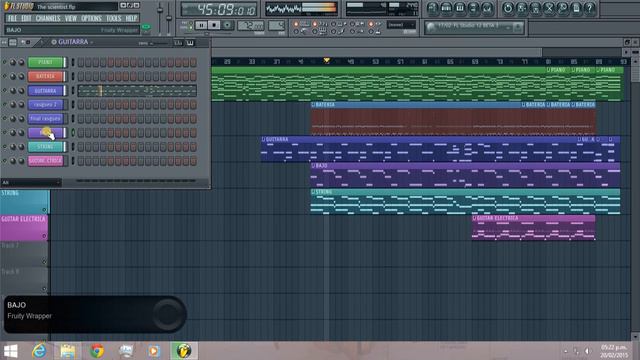This screenshot has height=360, width=640.
Task: Click the tempo display field
Action: pos(251,26)
